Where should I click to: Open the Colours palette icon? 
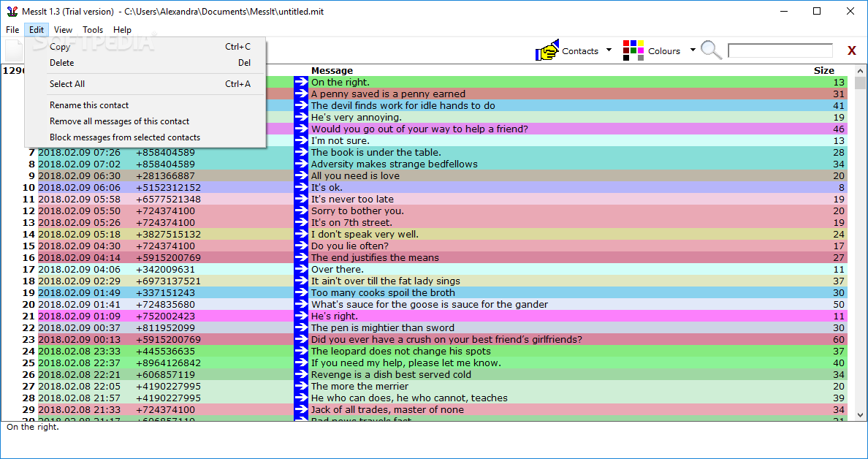point(633,50)
